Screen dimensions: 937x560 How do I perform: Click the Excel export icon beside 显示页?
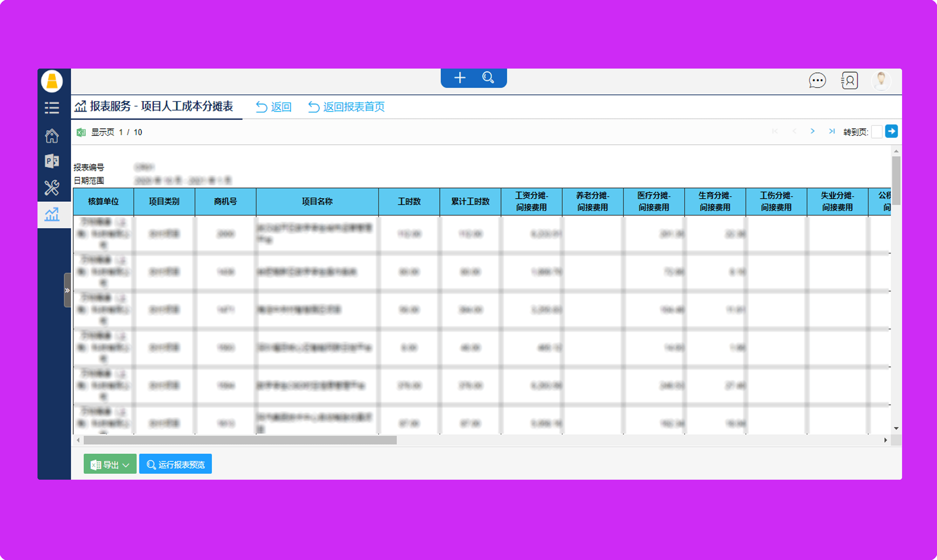tap(81, 132)
